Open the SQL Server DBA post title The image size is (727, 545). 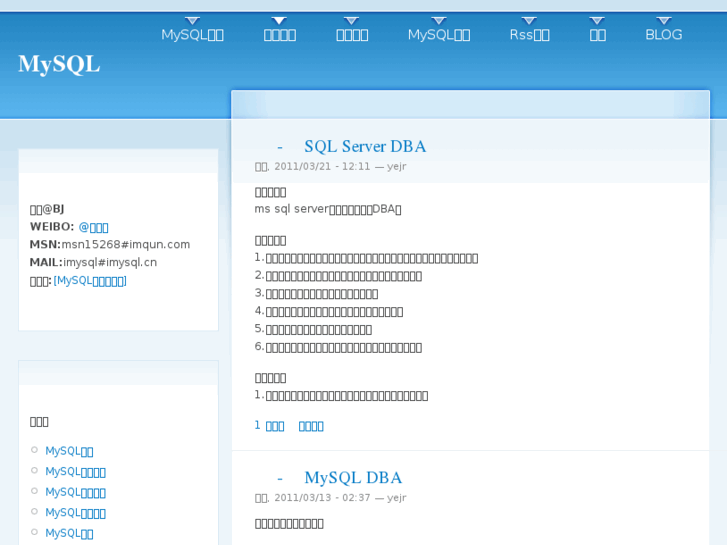coord(365,147)
